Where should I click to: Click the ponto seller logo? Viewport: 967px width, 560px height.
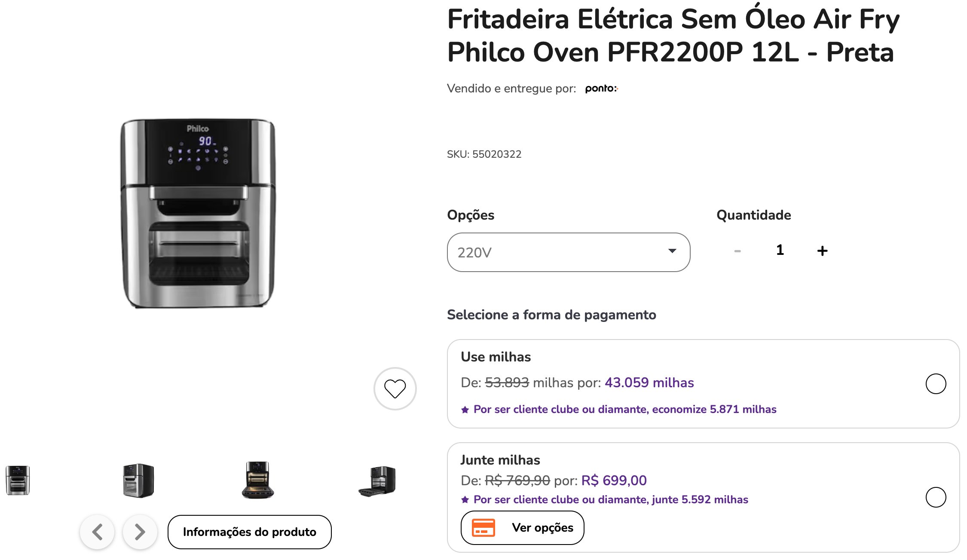[x=601, y=89]
